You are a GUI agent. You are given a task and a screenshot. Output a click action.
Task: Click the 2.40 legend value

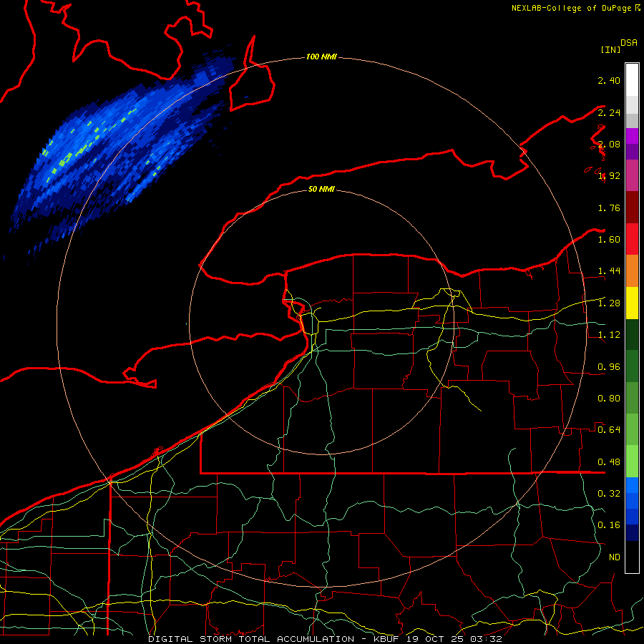(x=609, y=80)
